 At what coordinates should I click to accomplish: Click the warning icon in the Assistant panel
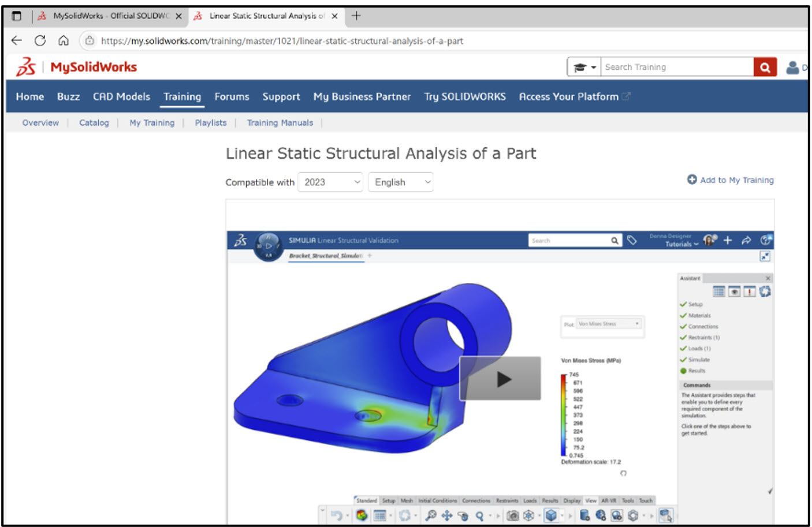pos(749,291)
